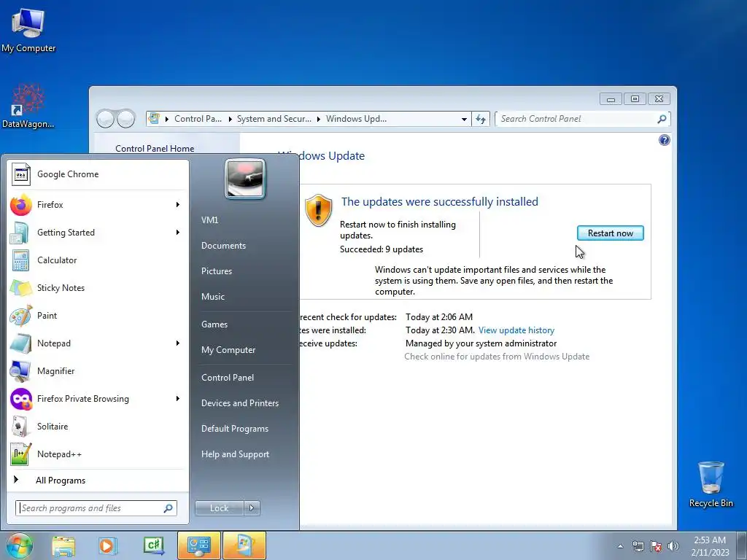Select My Computer desktop icon
This screenshot has height=560, width=747.
coord(28,31)
